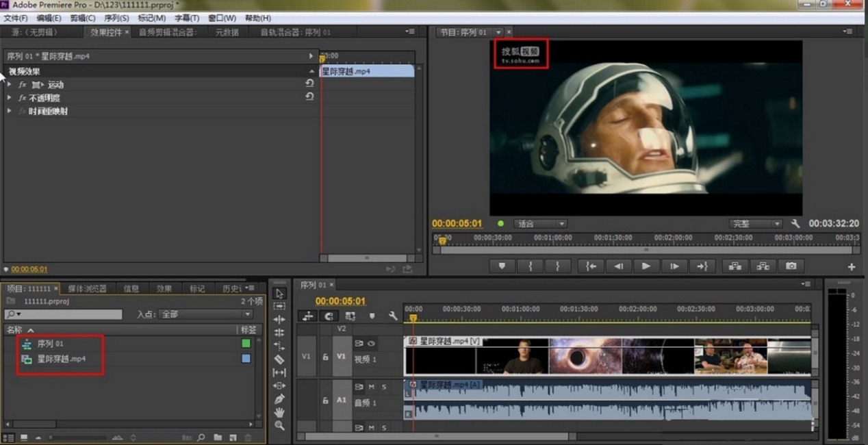Select the Track Select tool
Image resolution: width=868 pixels, height=445 pixels.
279,306
